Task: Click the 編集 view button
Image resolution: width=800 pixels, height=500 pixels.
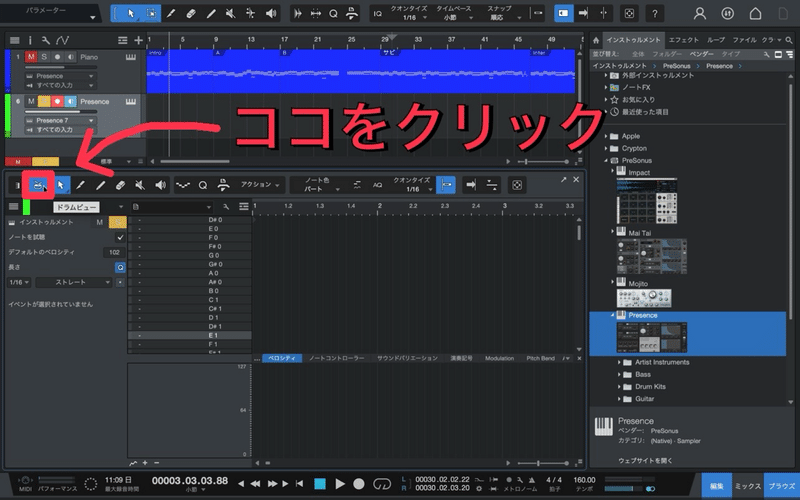Action: click(x=716, y=486)
